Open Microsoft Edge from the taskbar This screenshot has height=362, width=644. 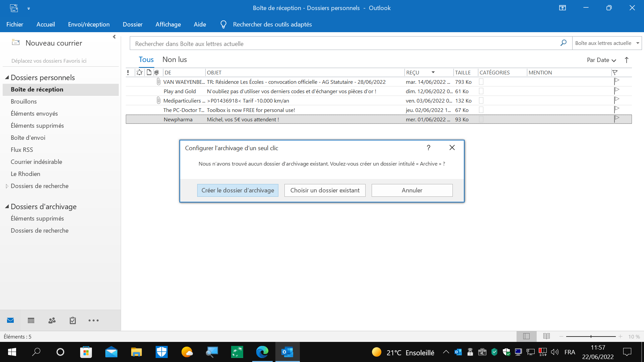262,352
